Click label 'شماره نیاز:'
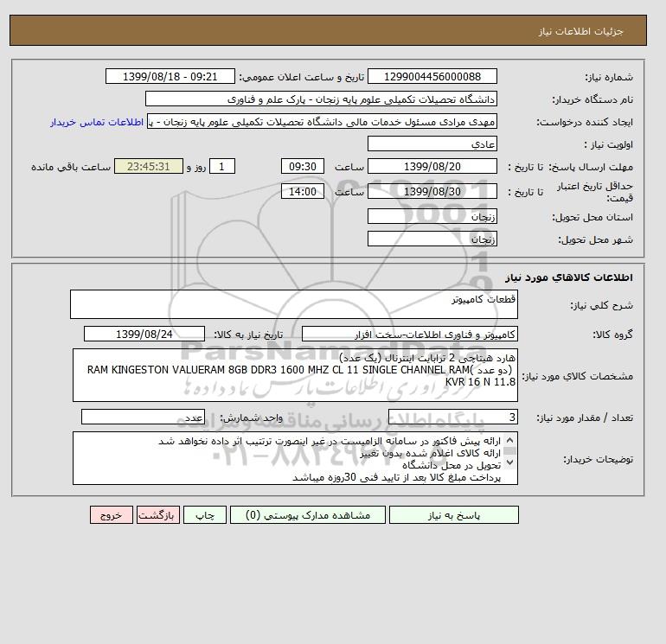Image resolution: width=666 pixels, height=644 pixels. click(609, 77)
